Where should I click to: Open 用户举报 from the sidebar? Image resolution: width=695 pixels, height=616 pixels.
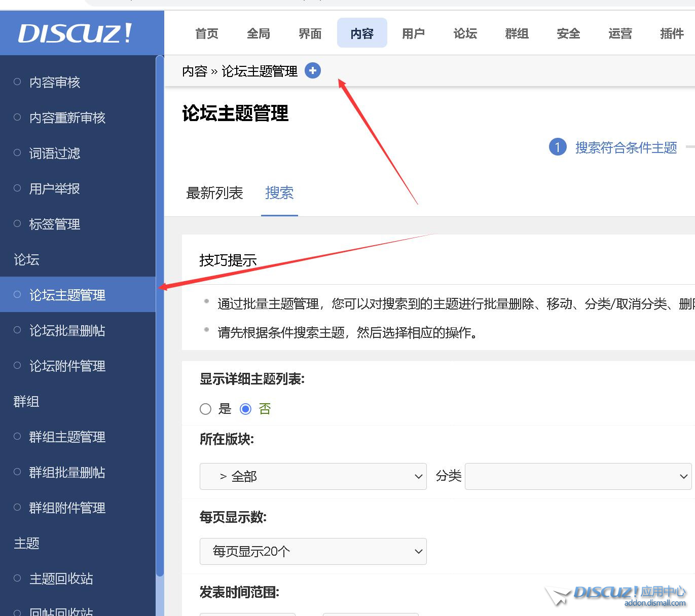pyautogui.click(x=54, y=188)
